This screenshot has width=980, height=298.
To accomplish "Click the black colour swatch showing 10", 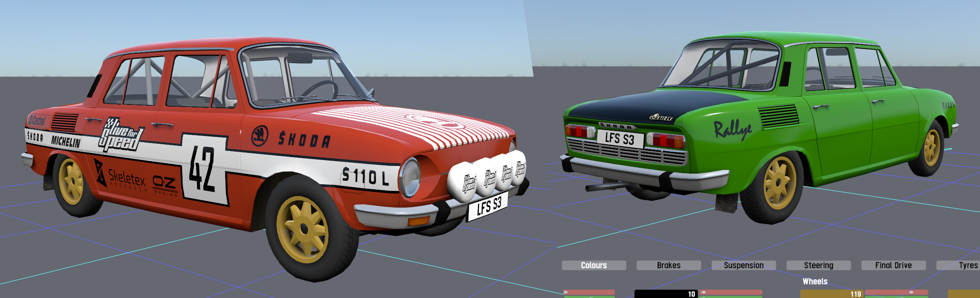I will pyautogui.click(x=666, y=294).
